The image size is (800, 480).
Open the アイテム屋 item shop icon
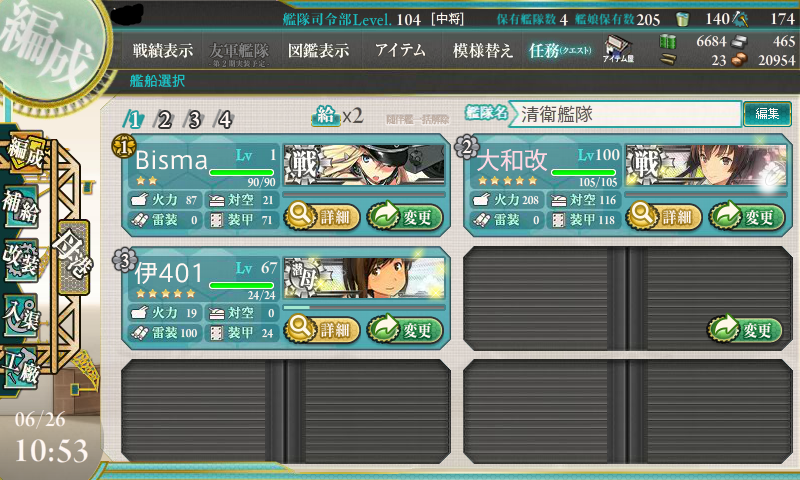pos(618,49)
